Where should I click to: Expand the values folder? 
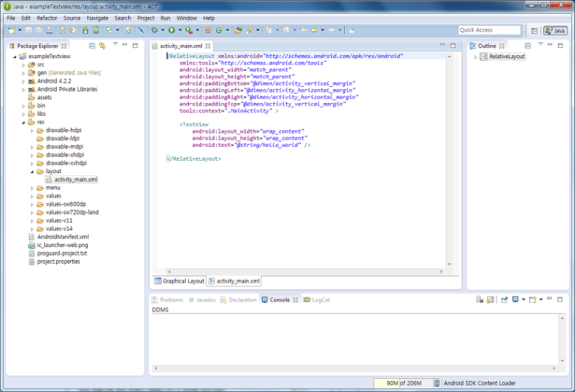(32, 196)
